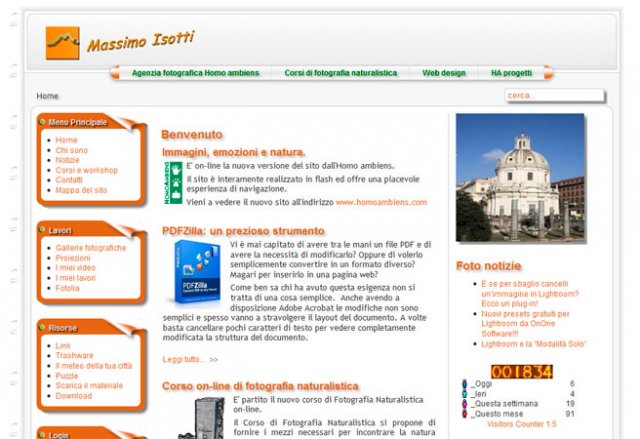Viewport: 640px width, 439px height.
Task: Open Corso on-line di fotografia naturalistica heading
Action: coord(260,386)
